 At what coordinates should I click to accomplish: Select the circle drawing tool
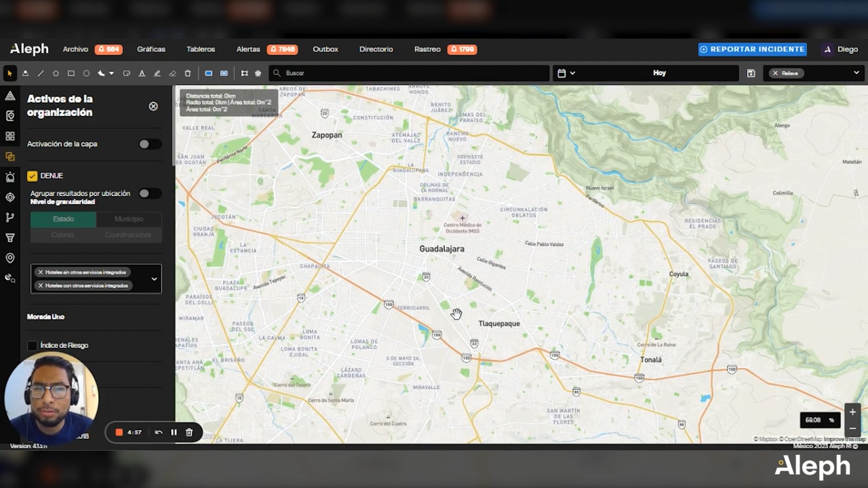coord(86,73)
